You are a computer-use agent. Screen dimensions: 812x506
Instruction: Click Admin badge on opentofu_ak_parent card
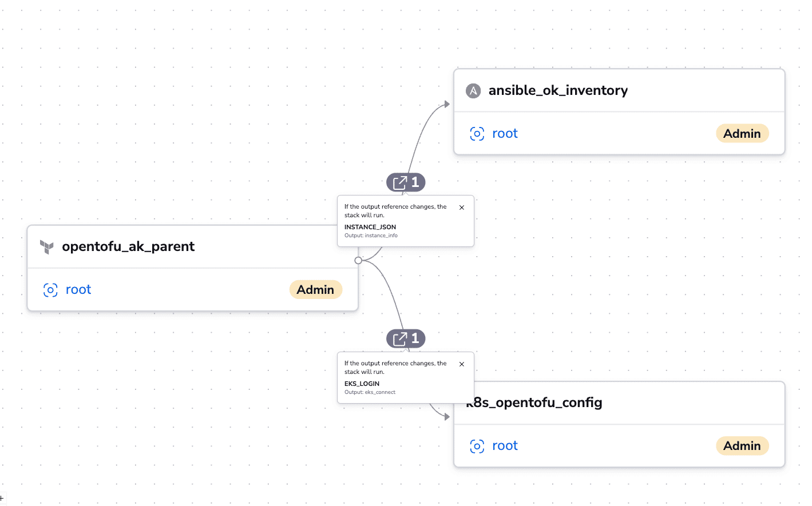315,290
